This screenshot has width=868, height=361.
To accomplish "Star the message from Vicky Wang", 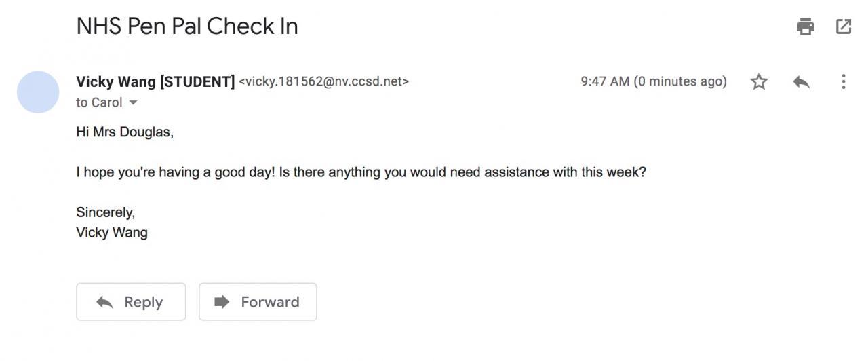I will point(759,82).
